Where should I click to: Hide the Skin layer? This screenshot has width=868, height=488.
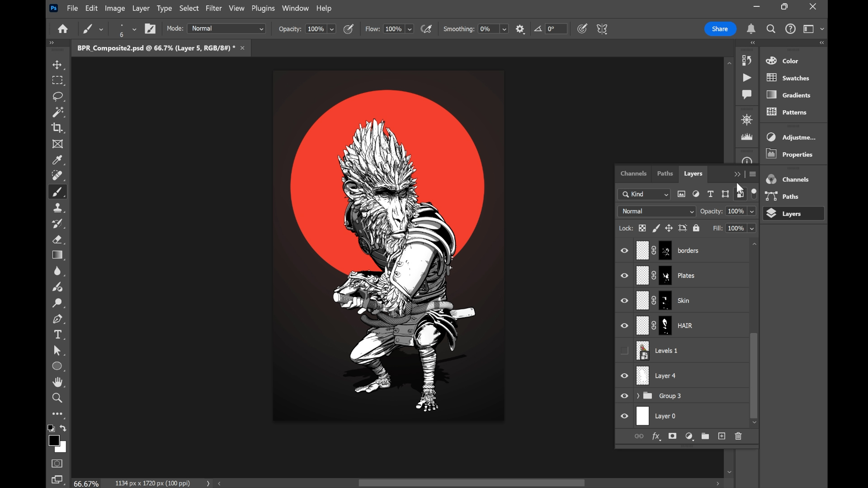625,301
